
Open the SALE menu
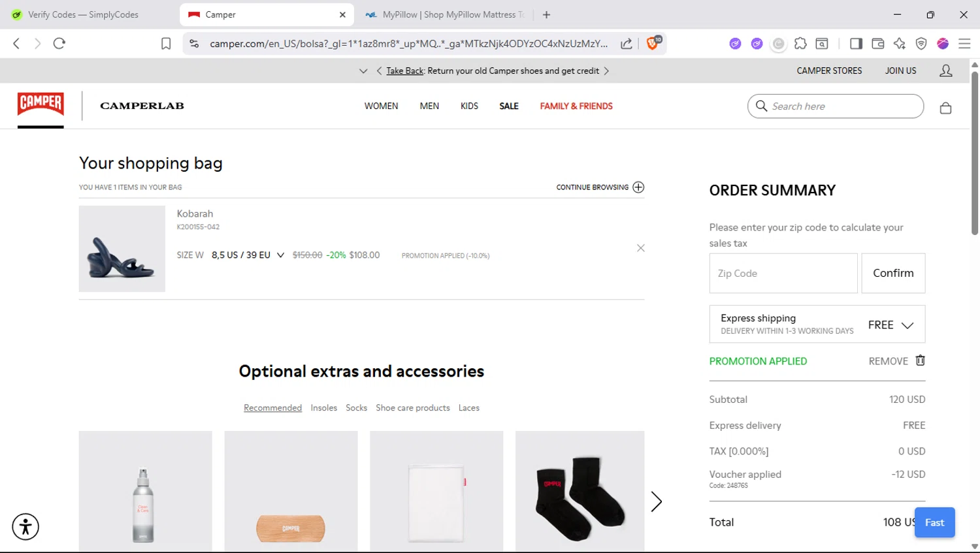coord(509,106)
